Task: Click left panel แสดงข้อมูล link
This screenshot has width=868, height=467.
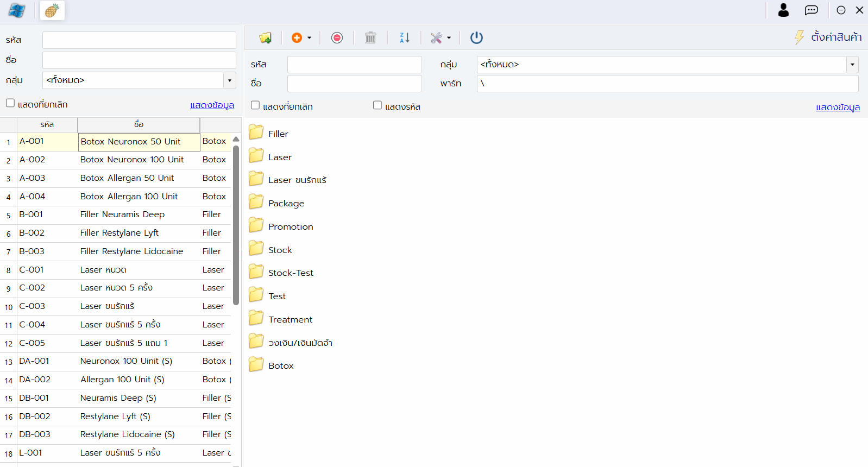Action: click(x=212, y=105)
